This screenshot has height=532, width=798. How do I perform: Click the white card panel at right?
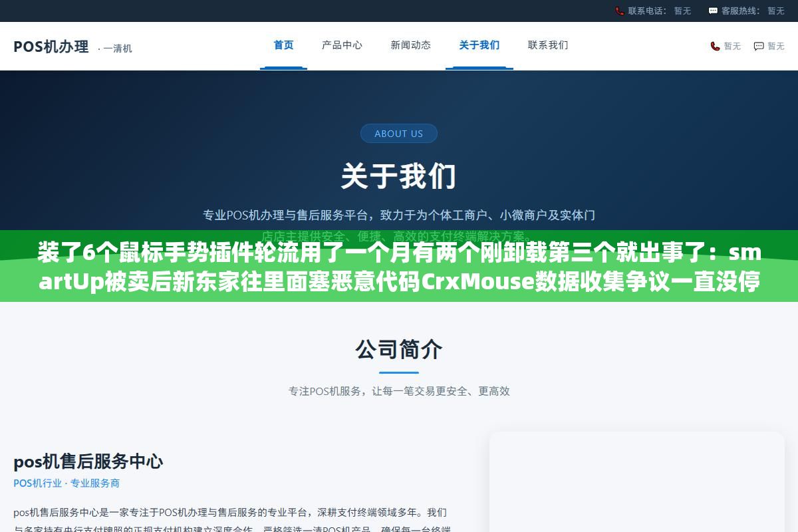pyautogui.click(x=637, y=482)
